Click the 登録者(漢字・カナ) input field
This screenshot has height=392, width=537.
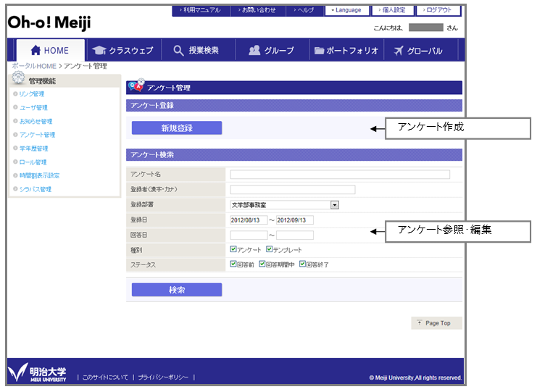coord(293,189)
